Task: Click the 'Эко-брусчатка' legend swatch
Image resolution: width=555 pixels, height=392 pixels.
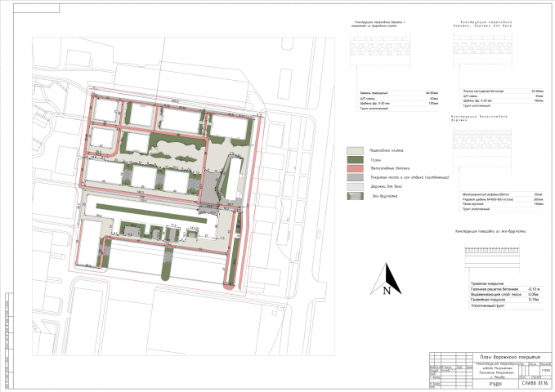Action: click(355, 196)
